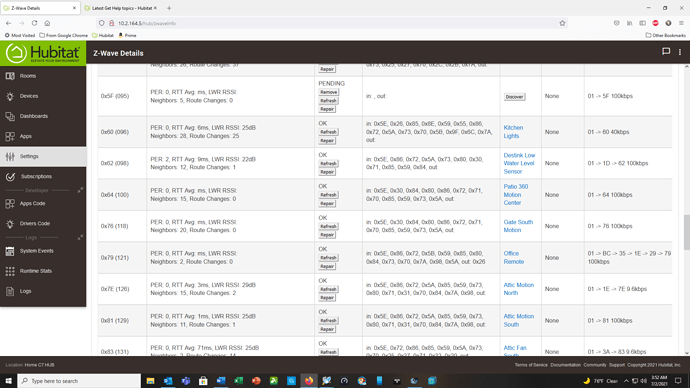Viewport: 690px width, 388px height.
Task: Open the header chat messages icon
Action: coord(666,52)
